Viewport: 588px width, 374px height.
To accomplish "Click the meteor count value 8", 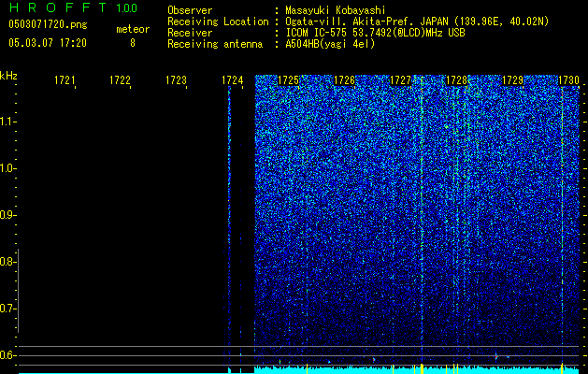I will (133, 43).
